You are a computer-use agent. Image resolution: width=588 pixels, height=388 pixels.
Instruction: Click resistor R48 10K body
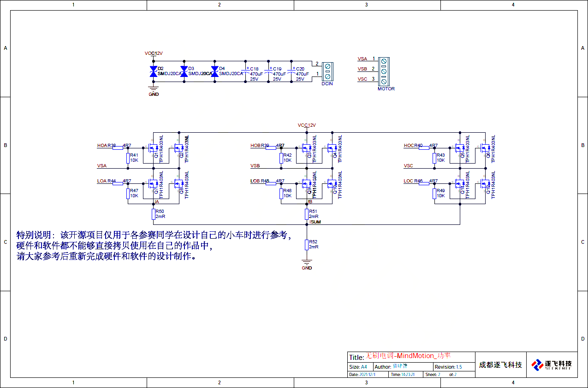[x=281, y=194]
